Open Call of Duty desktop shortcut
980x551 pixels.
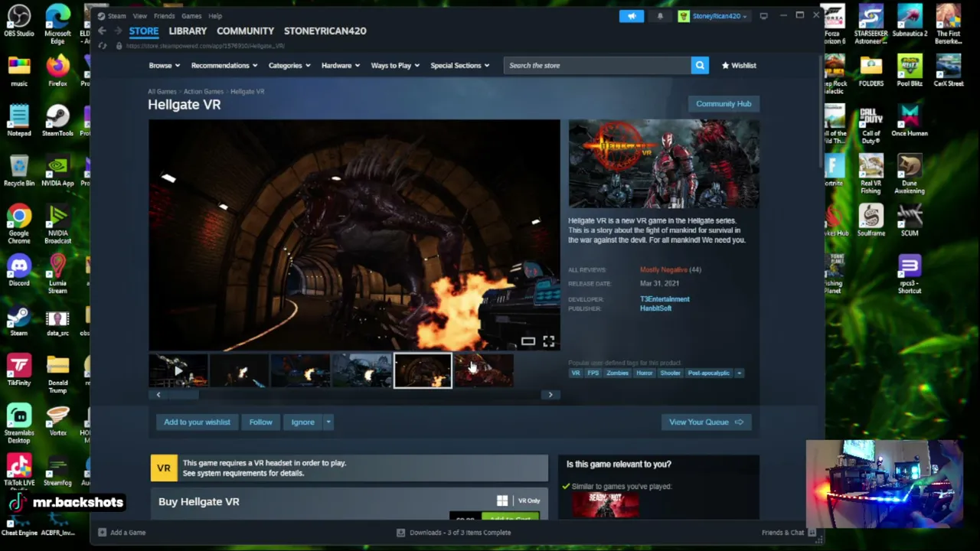tap(871, 125)
